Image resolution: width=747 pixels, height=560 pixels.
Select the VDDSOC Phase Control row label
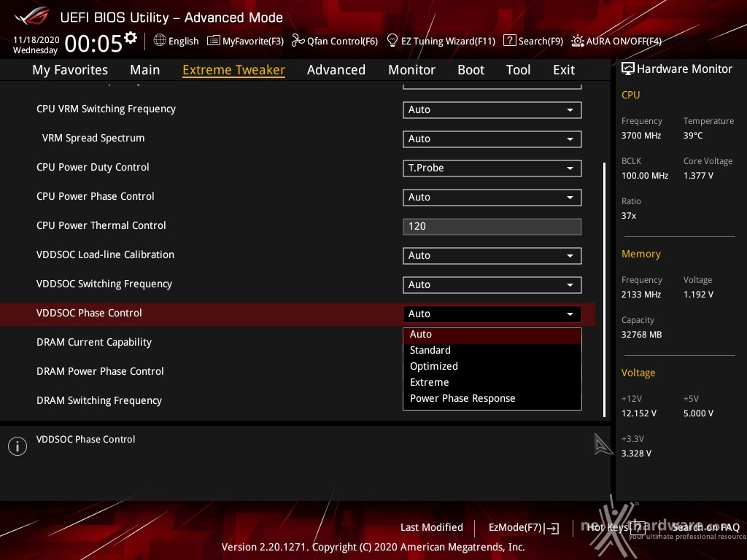[89, 313]
